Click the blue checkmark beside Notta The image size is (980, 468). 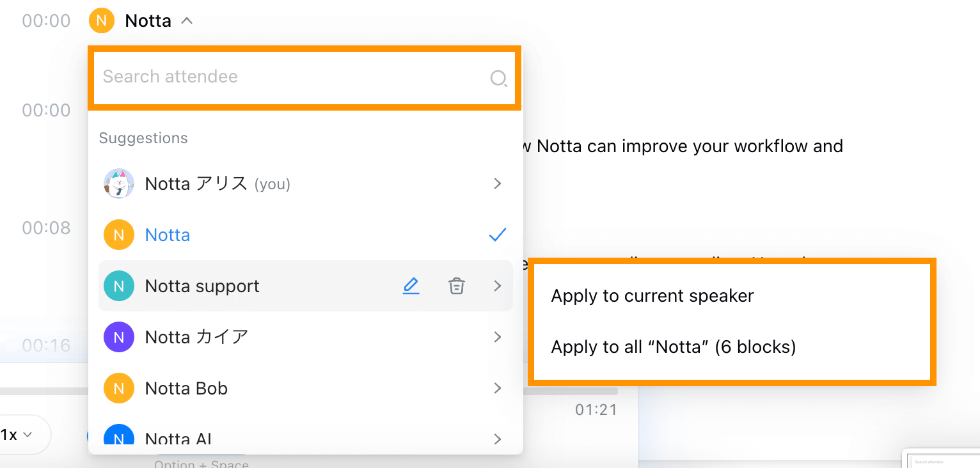coord(497,235)
